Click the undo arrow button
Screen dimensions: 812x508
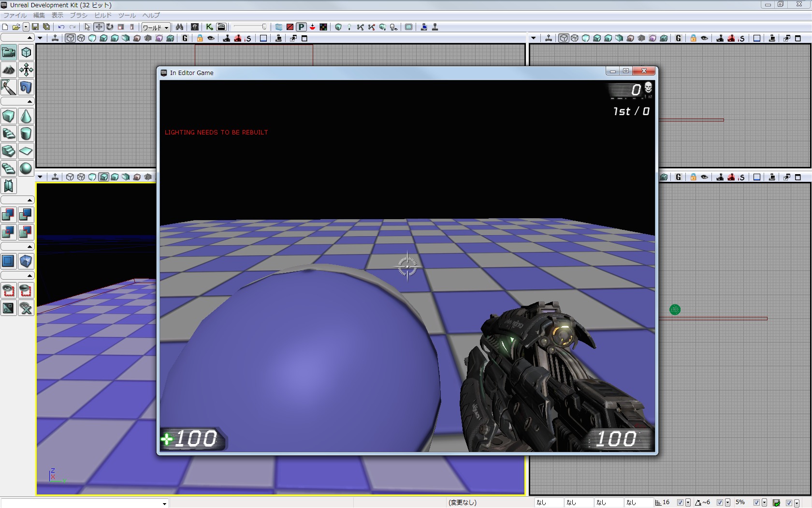coord(61,27)
